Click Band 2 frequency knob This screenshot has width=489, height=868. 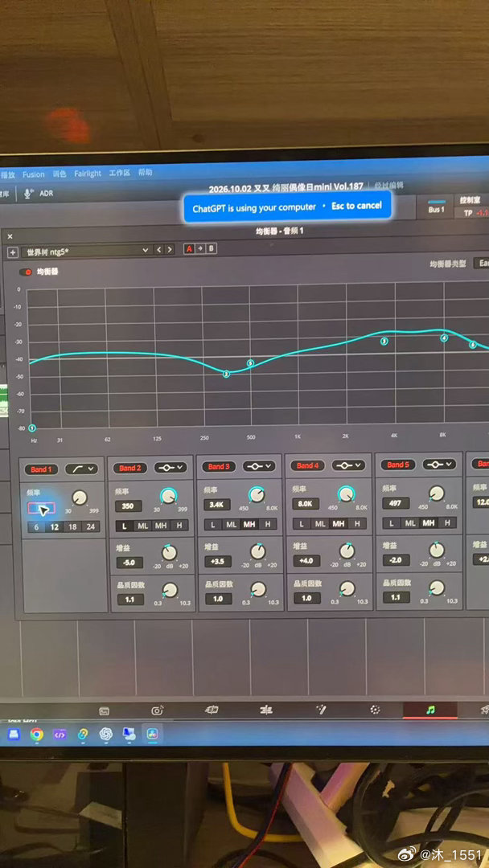pos(168,495)
